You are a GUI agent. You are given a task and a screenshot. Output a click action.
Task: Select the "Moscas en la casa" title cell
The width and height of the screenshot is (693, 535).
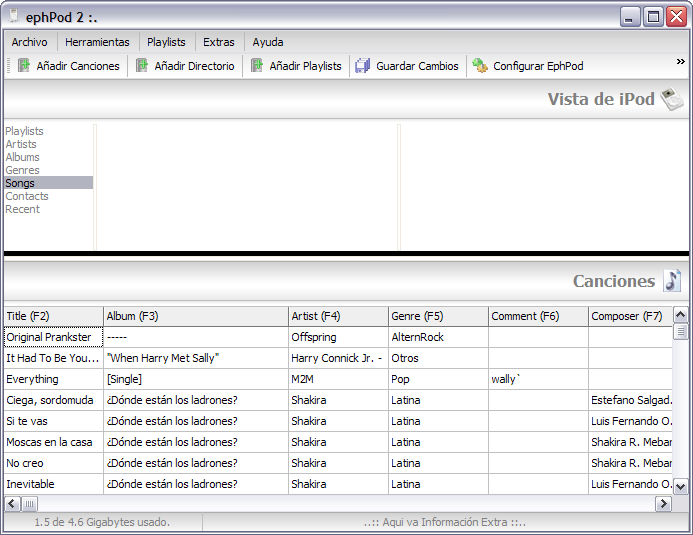[53, 442]
